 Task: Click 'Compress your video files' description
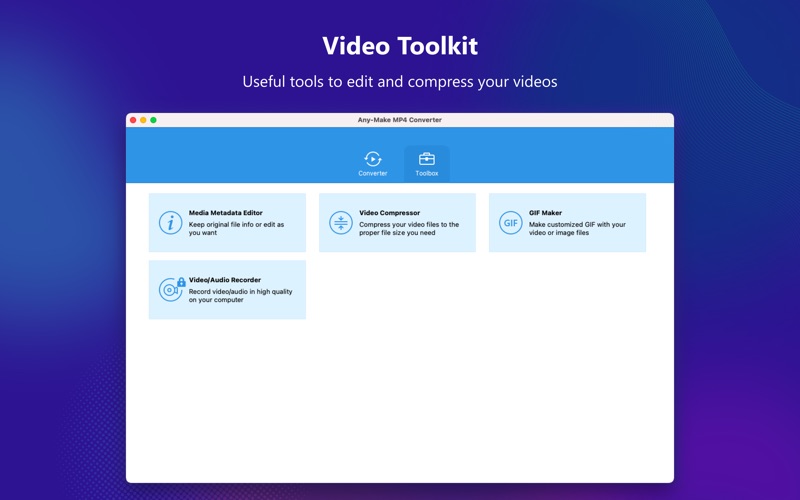[x=409, y=229]
